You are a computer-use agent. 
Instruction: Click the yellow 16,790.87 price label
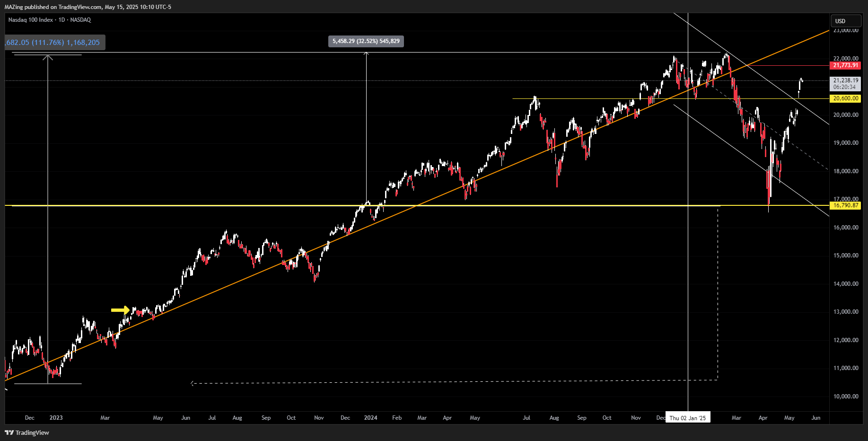pos(845,205)
